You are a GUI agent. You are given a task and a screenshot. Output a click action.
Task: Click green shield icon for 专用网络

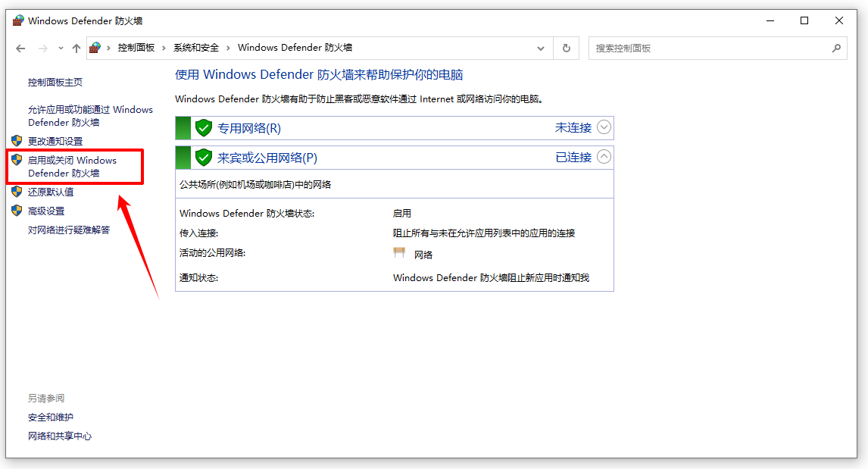pyautogui.click(x=204, y=128)
